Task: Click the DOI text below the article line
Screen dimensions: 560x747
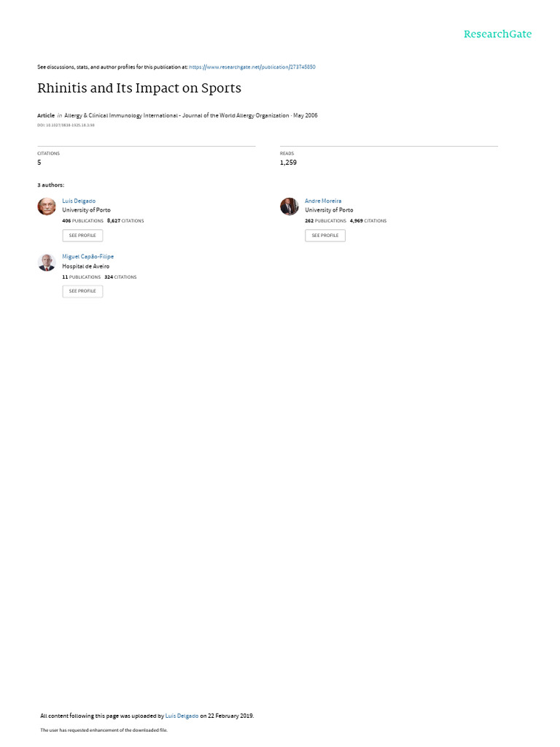Action: coord(66,125)
